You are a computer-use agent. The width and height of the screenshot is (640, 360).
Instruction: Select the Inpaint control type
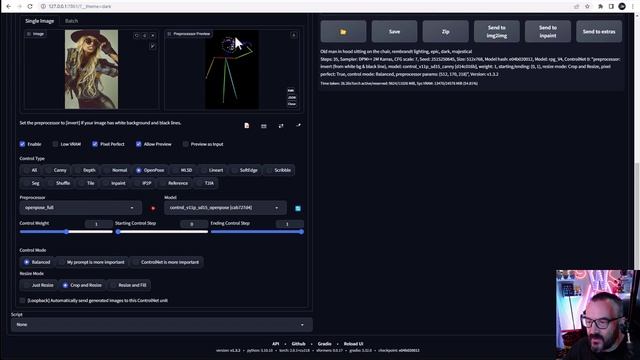coord(115,183)
